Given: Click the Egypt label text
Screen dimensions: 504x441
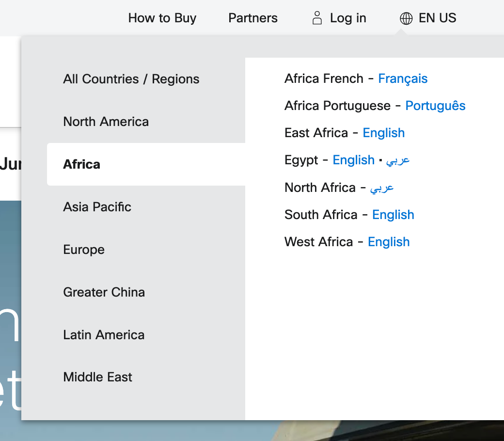Looking at the screenshot, I should point(301,160).
